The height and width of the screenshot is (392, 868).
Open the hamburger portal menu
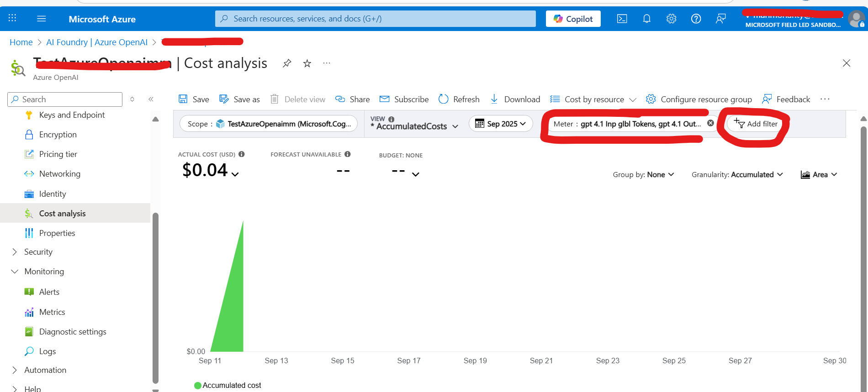[42, 19]
